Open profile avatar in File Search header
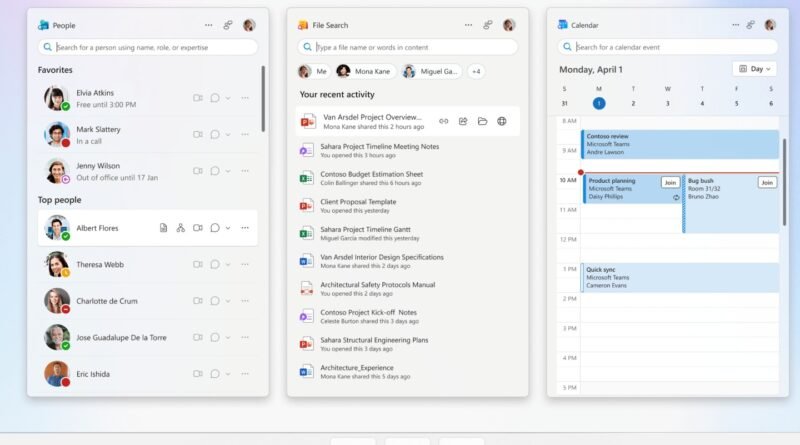The height and width of the screenshot is (445, 800). [509, 25]
